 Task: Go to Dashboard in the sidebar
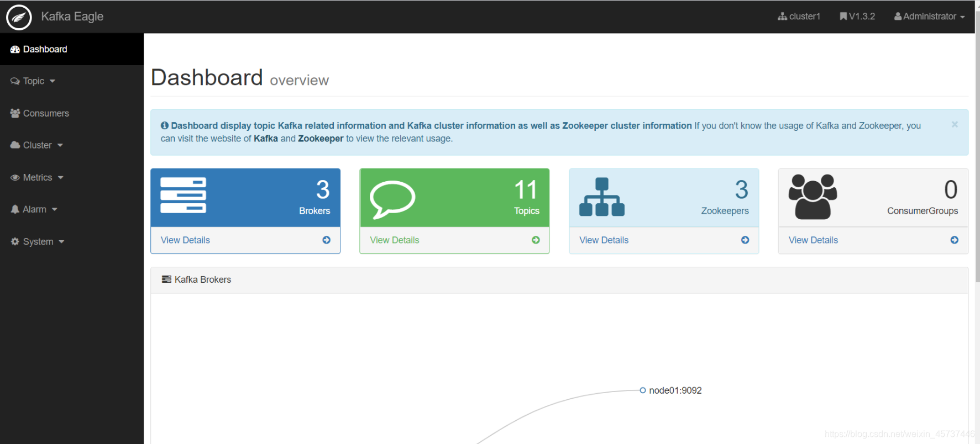72,49
